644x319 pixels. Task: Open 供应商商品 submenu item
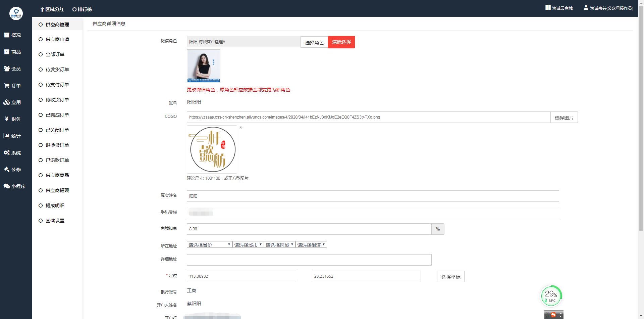tap(57, 175)
